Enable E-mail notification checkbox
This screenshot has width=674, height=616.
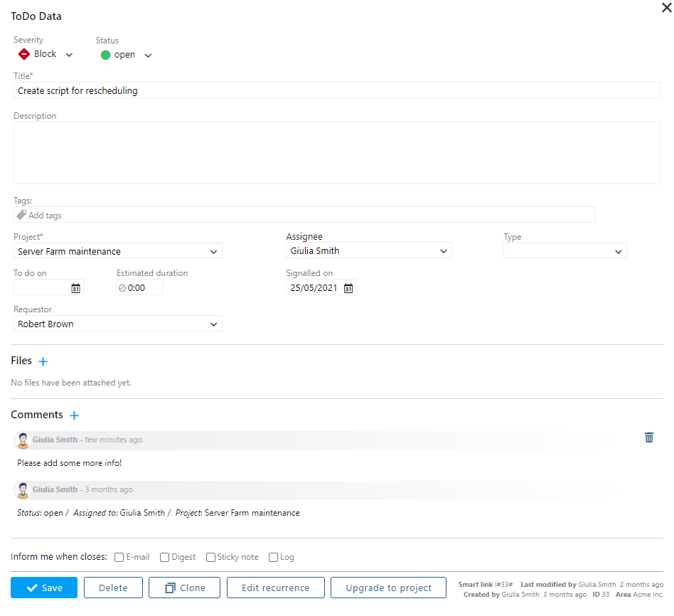[119, 558]
